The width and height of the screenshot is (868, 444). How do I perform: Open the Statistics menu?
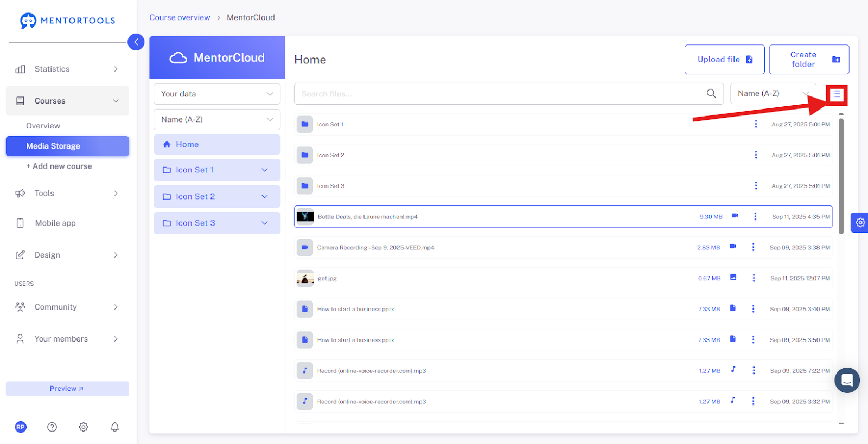[x=67, y=69]
